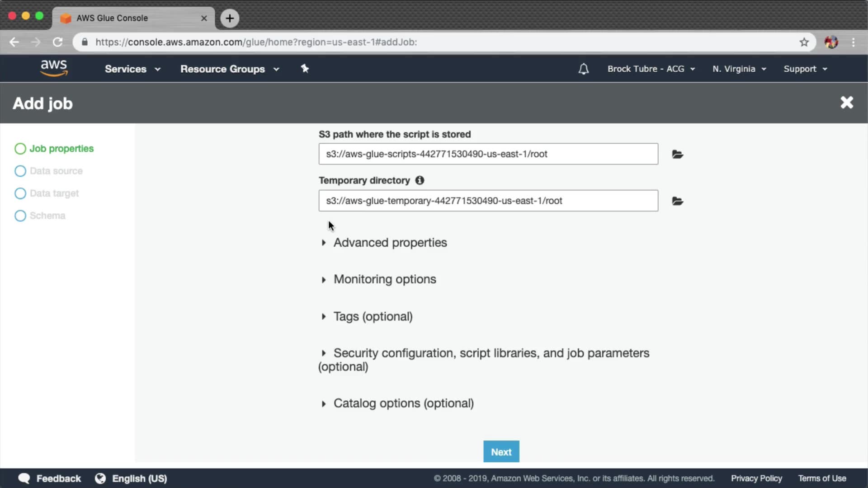Bookmark page with star icon
868x488 pixels.
coord(804,42)
